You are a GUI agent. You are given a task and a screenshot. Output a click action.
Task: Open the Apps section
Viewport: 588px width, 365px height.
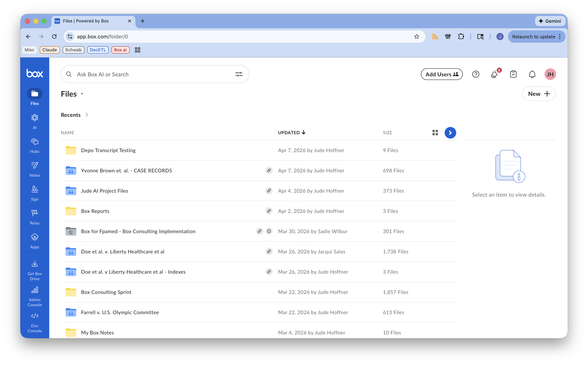click(x=35, y=240)
